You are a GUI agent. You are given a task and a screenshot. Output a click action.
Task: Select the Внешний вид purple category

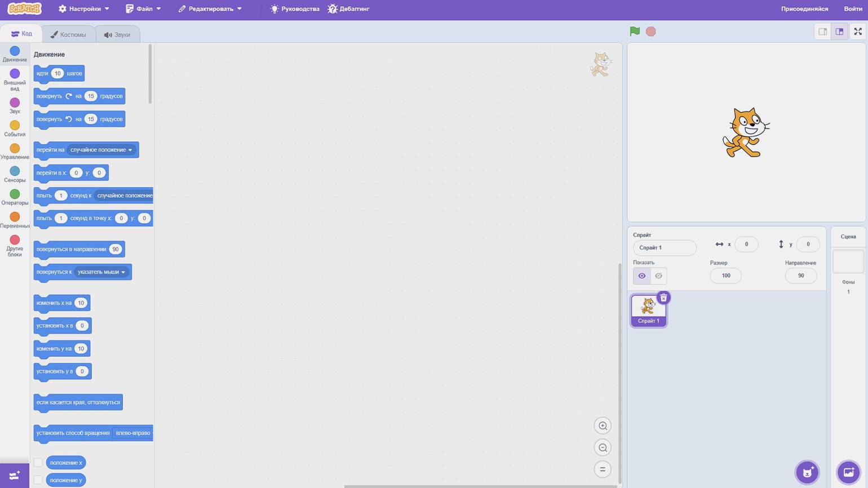coord(15,78)
